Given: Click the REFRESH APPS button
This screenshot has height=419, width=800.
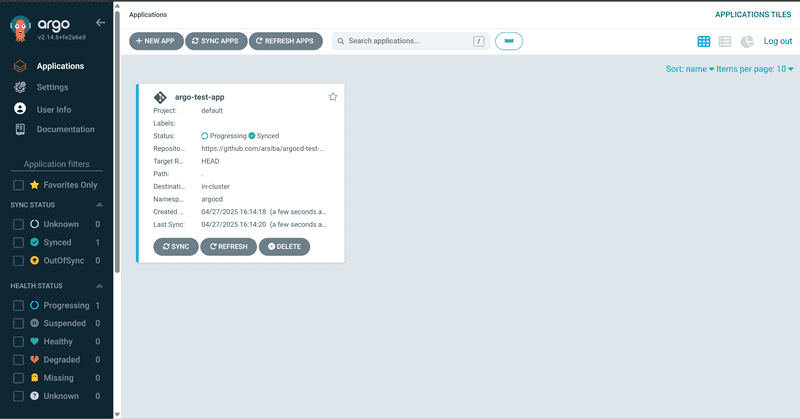Looking at the screenshot, I should pos(286,41).
